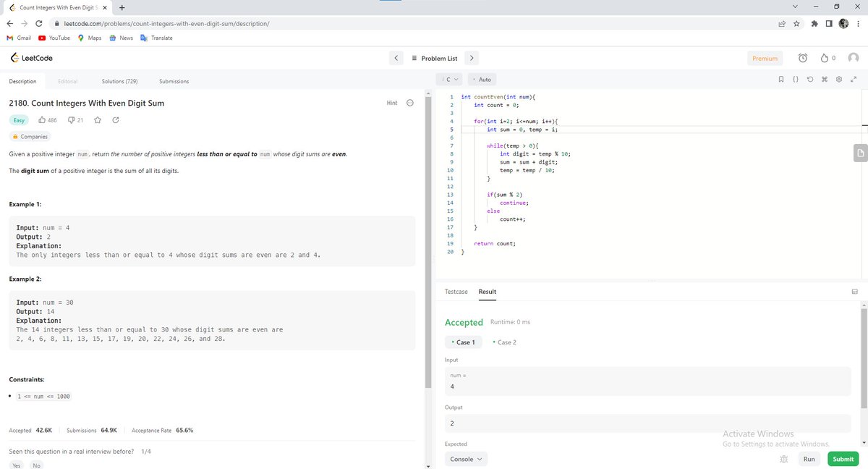Expand editor to fullscreen icon
The image size is (868, 469).
[x=854, y=79]
